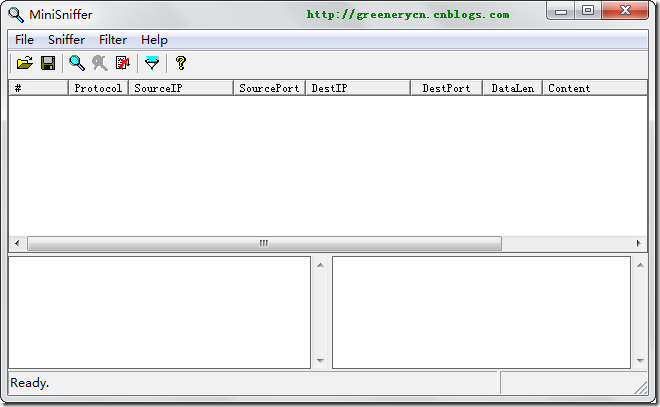Click the horizontal scrollbar right arrow
The width and height of the screenshot is (660, 407).
[639, 243]
